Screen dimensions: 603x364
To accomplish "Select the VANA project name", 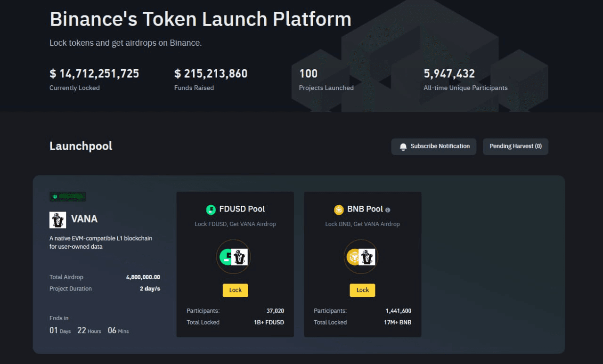I will pyautogui.click(x=84, y=219).
